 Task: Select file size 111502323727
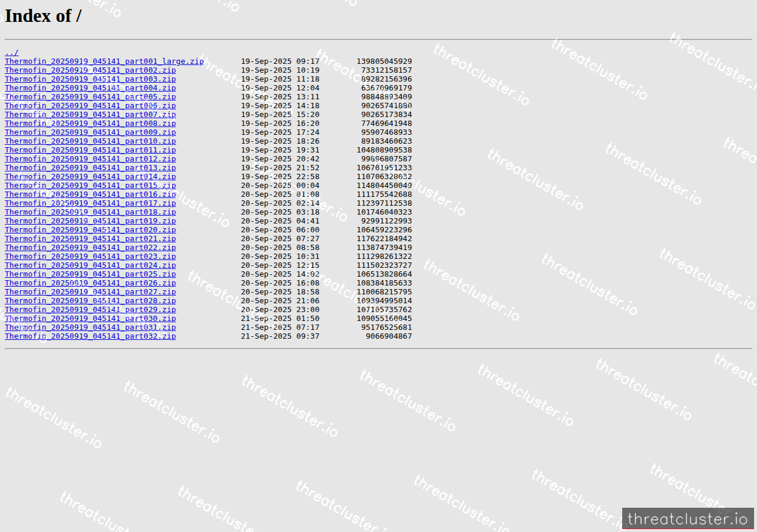(384, 265)
